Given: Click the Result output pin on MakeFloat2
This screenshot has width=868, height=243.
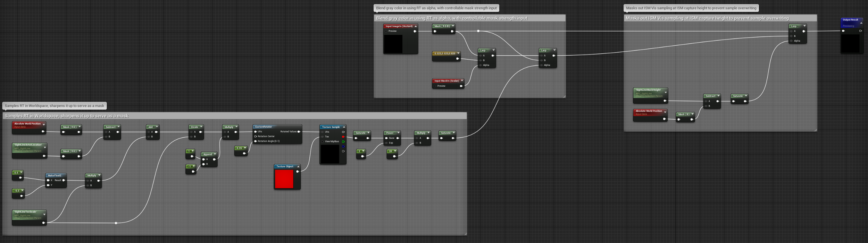Looking at the screenshot, I should 64,181.
